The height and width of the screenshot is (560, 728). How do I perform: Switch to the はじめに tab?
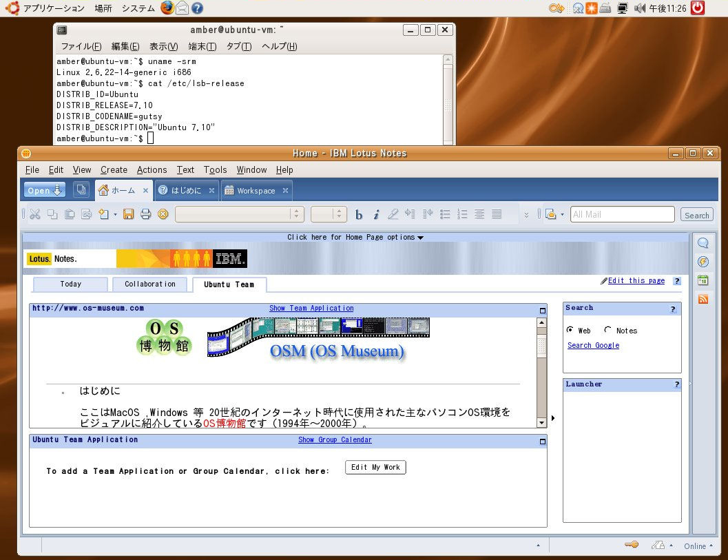[x=186, y=190]
